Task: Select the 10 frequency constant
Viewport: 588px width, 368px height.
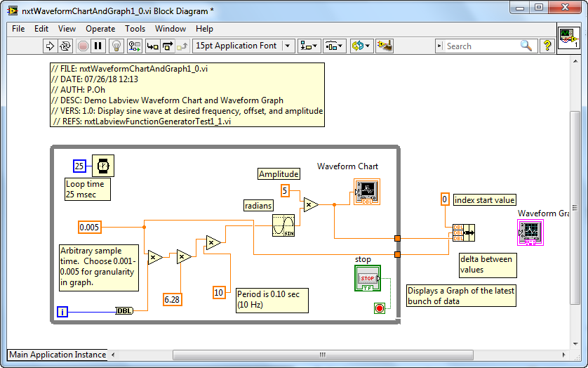Action: (219, 292)
